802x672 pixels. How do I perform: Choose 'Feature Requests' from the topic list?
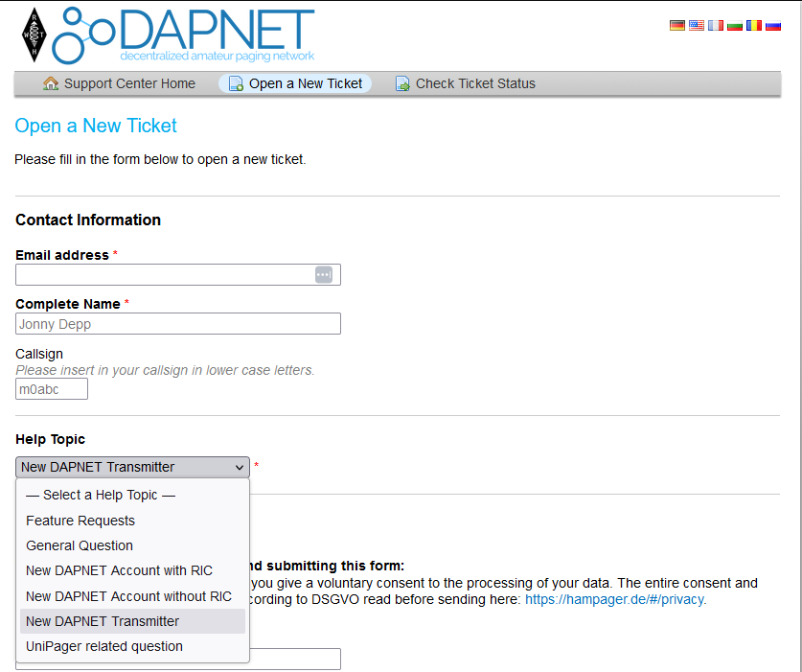tap(80, 521)
